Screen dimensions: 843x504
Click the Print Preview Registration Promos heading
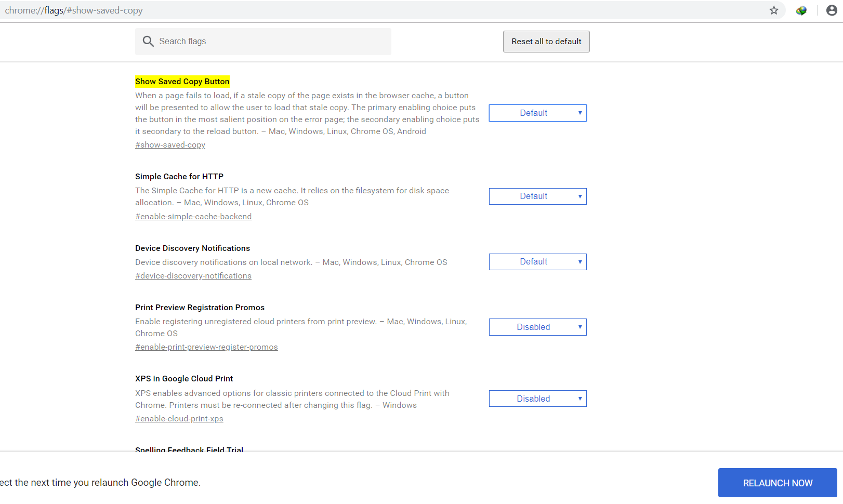[x=200, y=308]
